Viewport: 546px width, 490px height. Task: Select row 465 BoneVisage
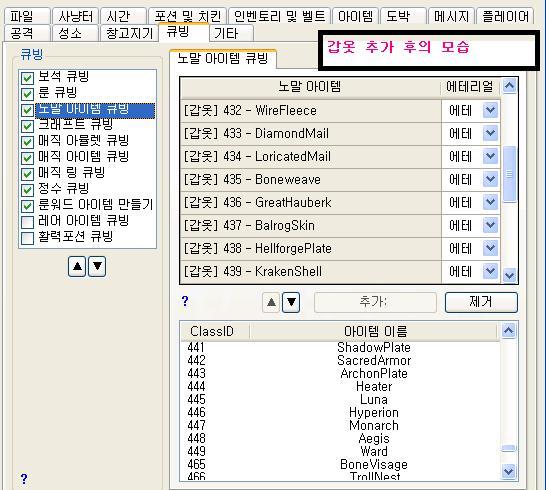(340, 464)
